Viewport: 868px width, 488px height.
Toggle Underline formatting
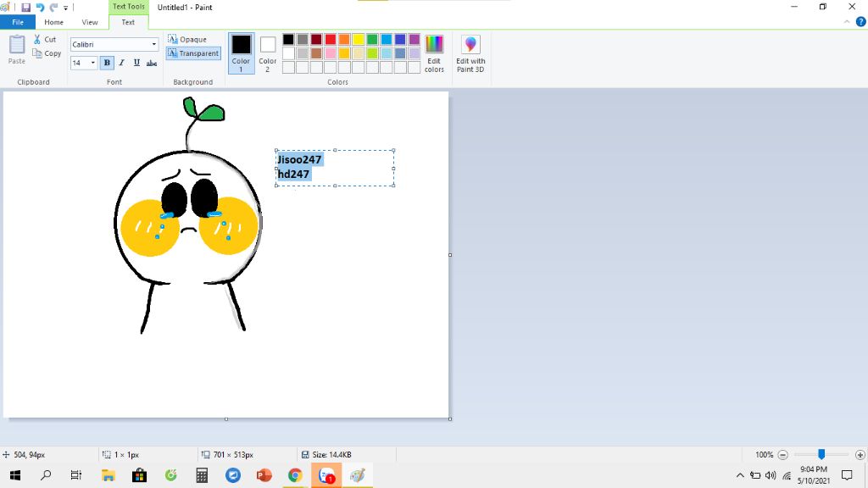tap(136, 63)
